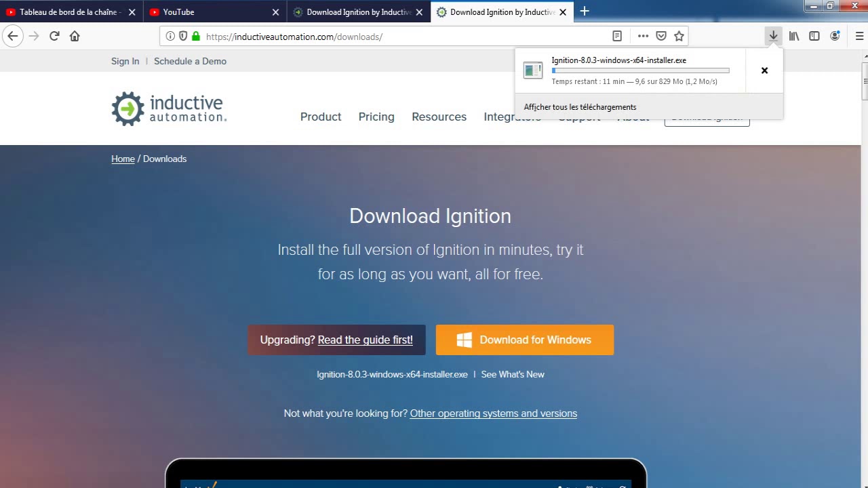Viewport: 868px width, 488px height.
Task: Close the inactive Download Ignition tab
Action: pos(419,12)
